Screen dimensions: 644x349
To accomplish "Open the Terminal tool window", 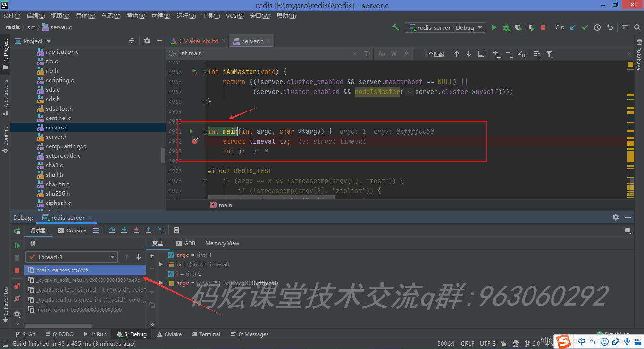I will coord(205,334).
